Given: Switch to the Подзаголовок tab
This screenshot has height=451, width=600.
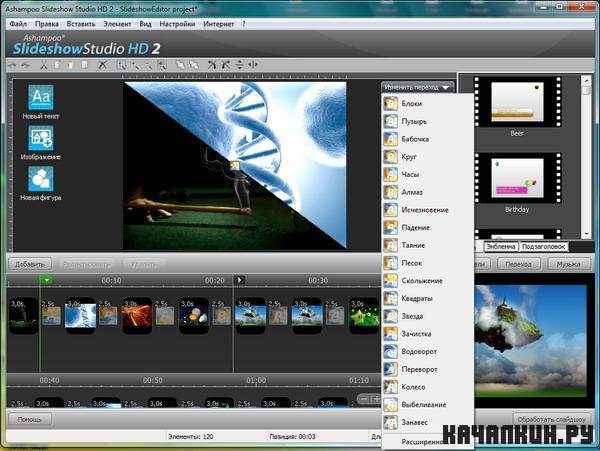Looking at the screenshot, I should (x=543, y=247).
